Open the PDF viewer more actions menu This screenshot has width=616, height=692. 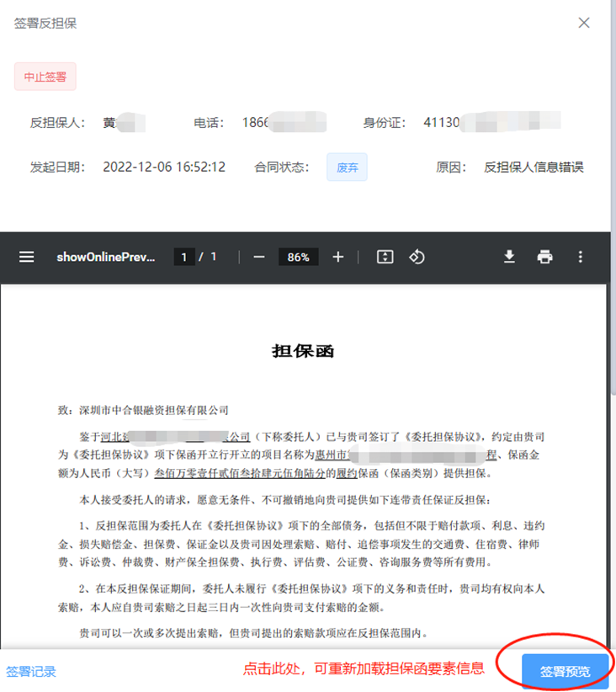coord(580,257)
